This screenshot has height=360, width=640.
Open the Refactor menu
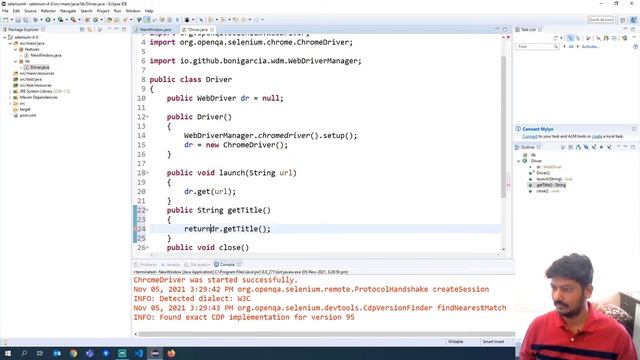click(x=48, y=11)
